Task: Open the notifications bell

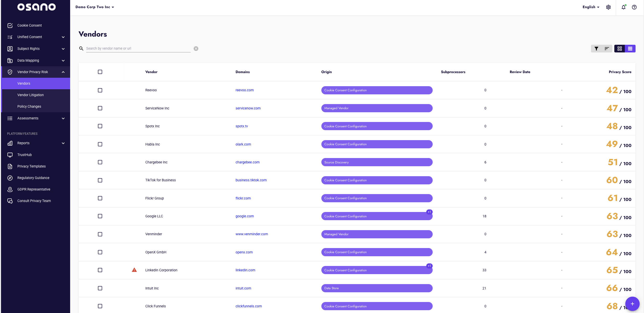Action: 623,7
